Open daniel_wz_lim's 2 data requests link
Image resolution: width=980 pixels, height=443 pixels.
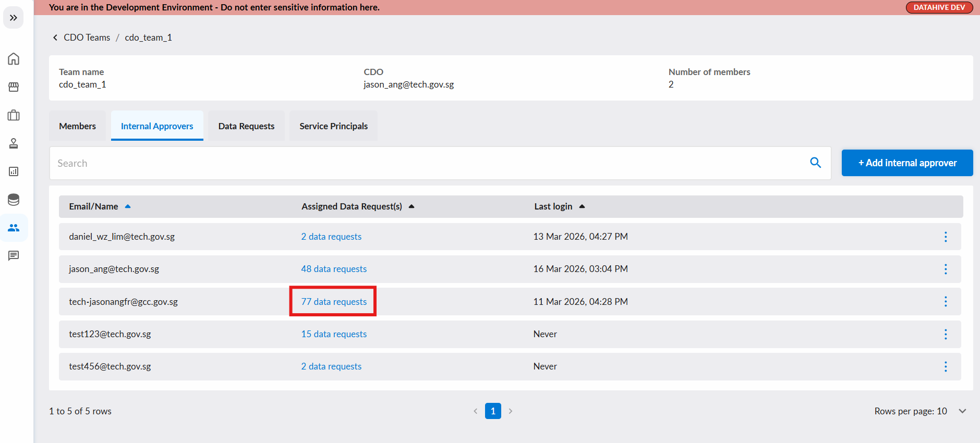tap(331, 237)
